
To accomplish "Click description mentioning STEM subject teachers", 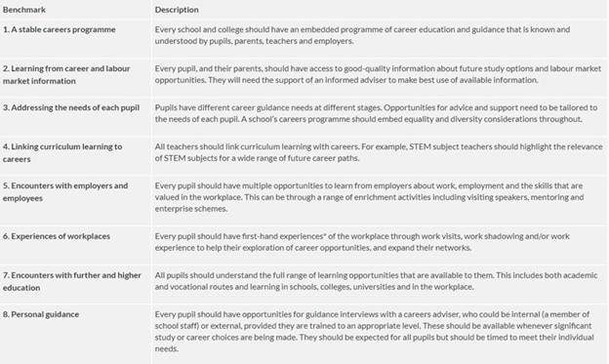I will (x=379, y=152).
